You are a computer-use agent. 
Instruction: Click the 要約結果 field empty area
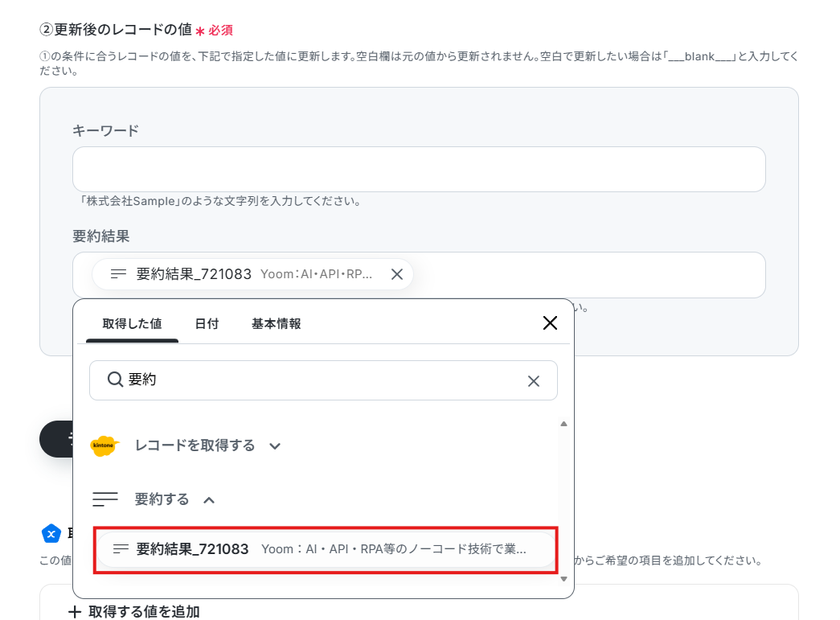[x=589, y=275]
